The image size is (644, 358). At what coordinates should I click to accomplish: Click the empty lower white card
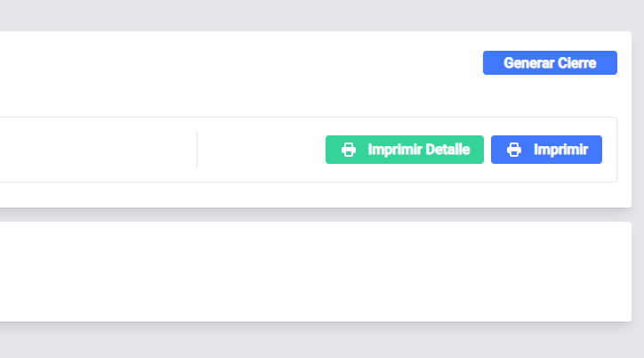(x=311, y=272)
